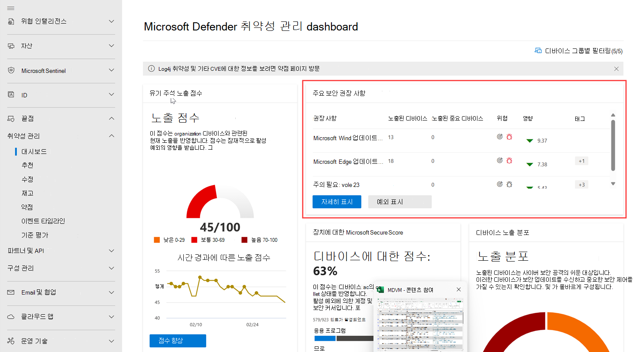Click the 위협 인텔리전스 sidebar icon
The height and width of the screenshot is (352, 644).
tap(11, 21)
